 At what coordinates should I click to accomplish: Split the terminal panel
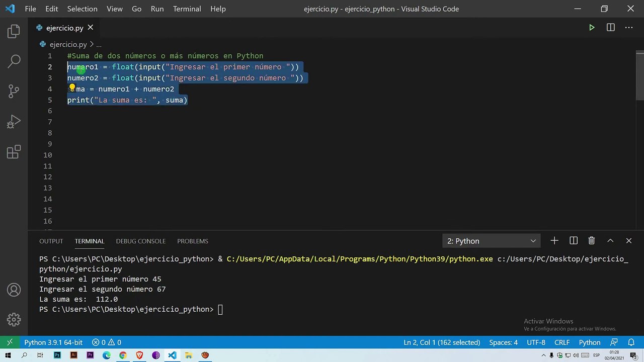tap(573, 241)
